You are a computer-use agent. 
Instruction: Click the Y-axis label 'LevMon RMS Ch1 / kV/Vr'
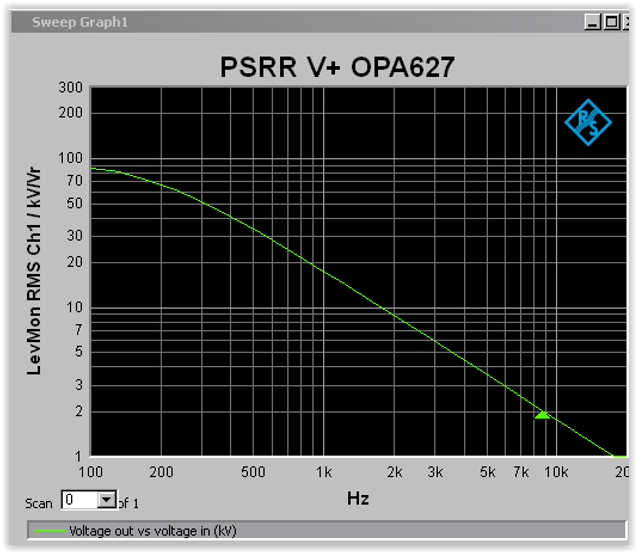coord(34,271)
